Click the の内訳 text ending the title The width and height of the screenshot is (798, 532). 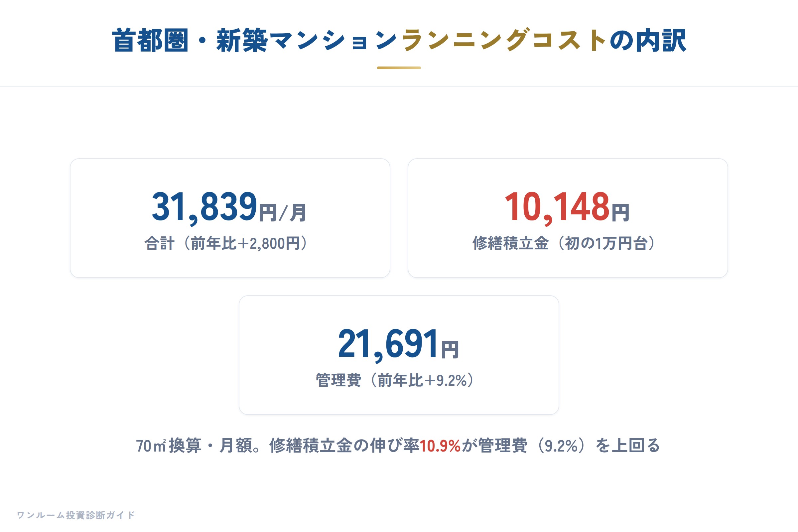648,40
